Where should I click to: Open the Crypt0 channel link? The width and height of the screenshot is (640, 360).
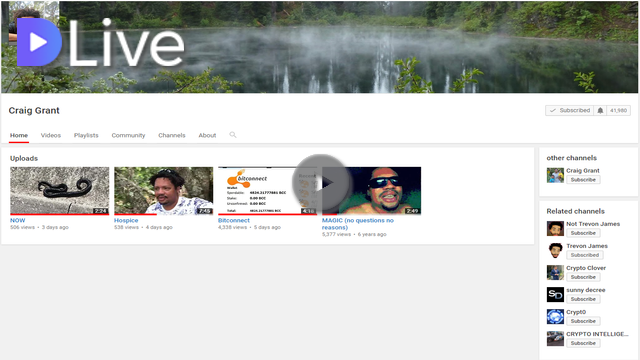point(576,312)
